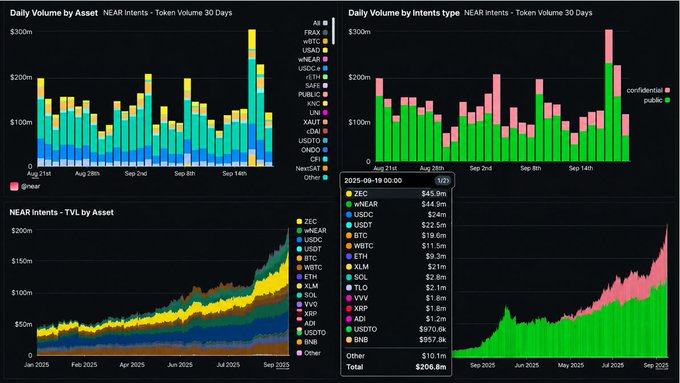Select the ZEC row in the tooltip
The height and width of the screenshot is (383, 680).
point(396,193)
